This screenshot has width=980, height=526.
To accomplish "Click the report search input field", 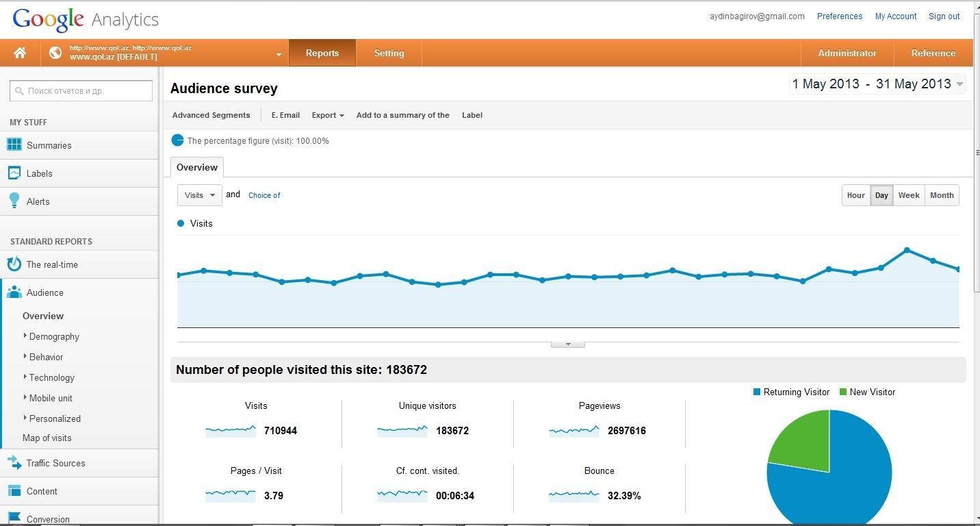I will coord(81,90).
